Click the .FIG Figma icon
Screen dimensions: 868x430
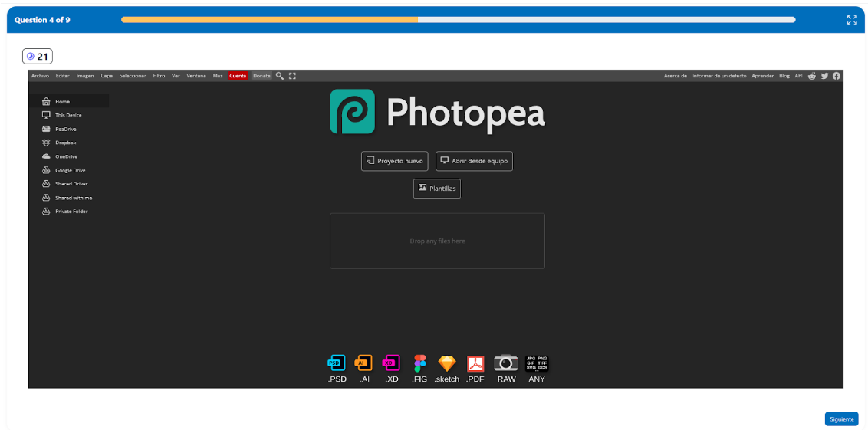420,363
